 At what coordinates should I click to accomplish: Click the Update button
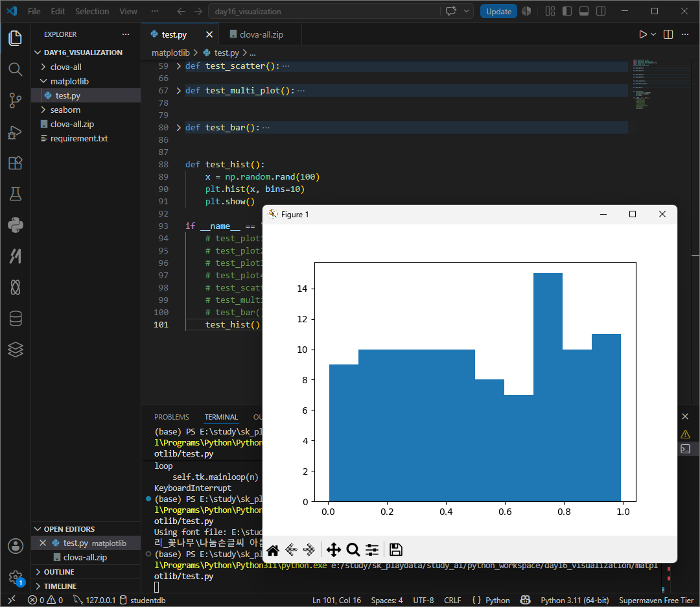[498, 11]
